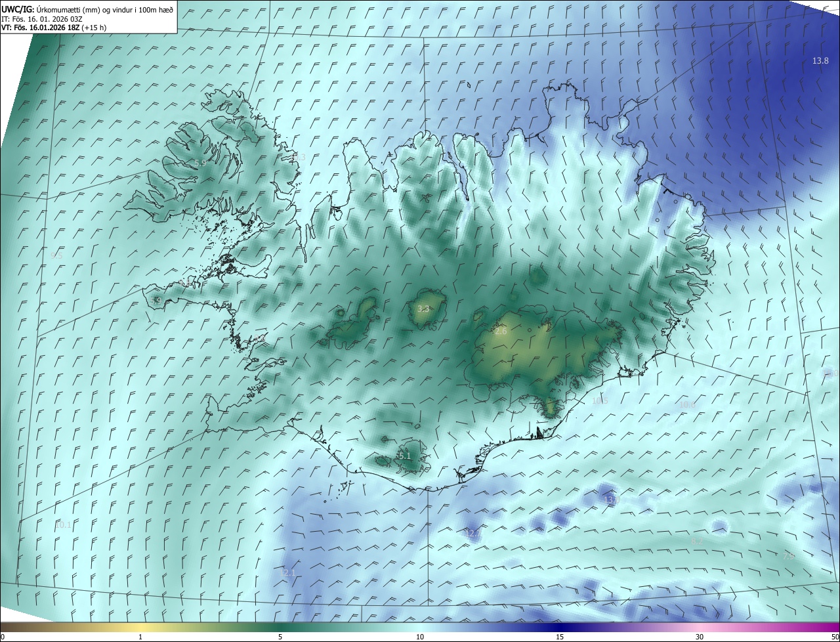Click the '30' tick on colour scale

700,637
